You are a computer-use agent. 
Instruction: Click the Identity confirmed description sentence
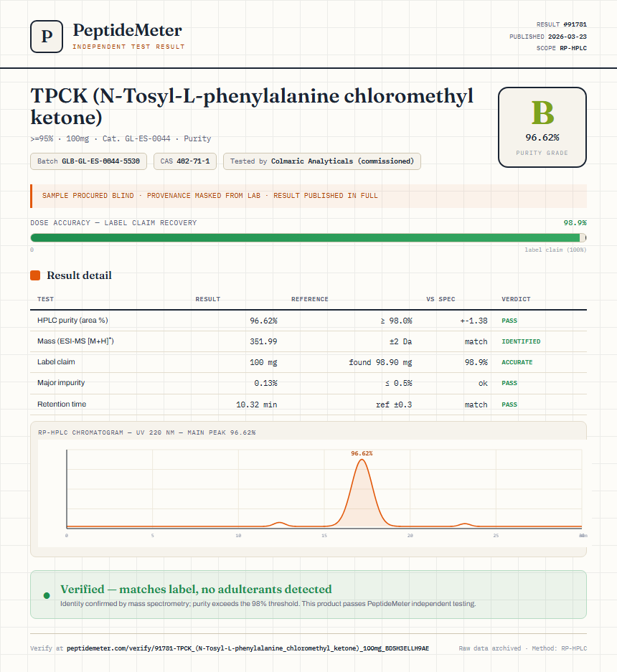coord(268,603)
